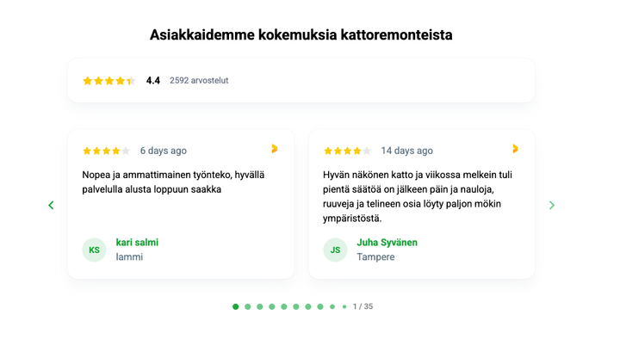Click the '6 days ago' timestamp
This screenshot has height=364, width=620.
tap(164, 151)
